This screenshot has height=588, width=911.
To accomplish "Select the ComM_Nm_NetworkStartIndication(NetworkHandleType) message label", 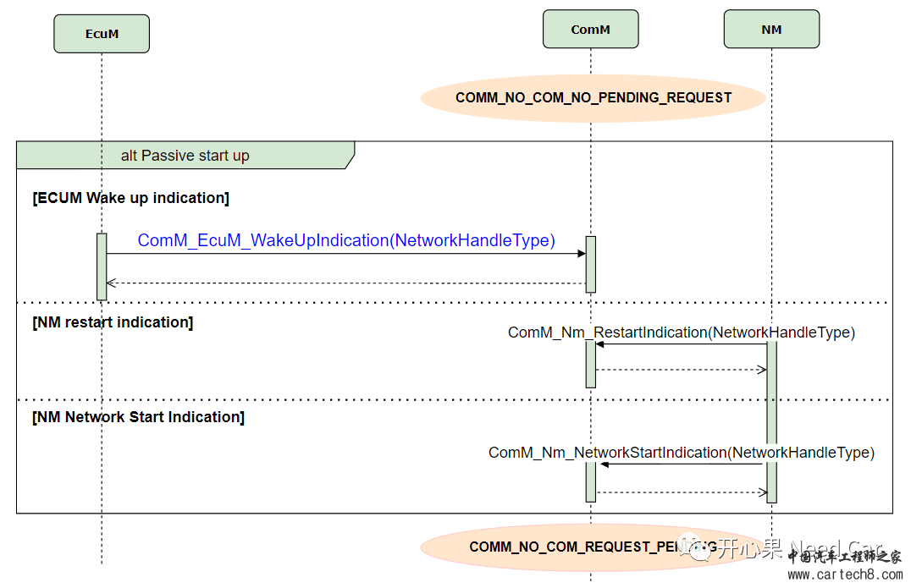I will click(682, 453).
